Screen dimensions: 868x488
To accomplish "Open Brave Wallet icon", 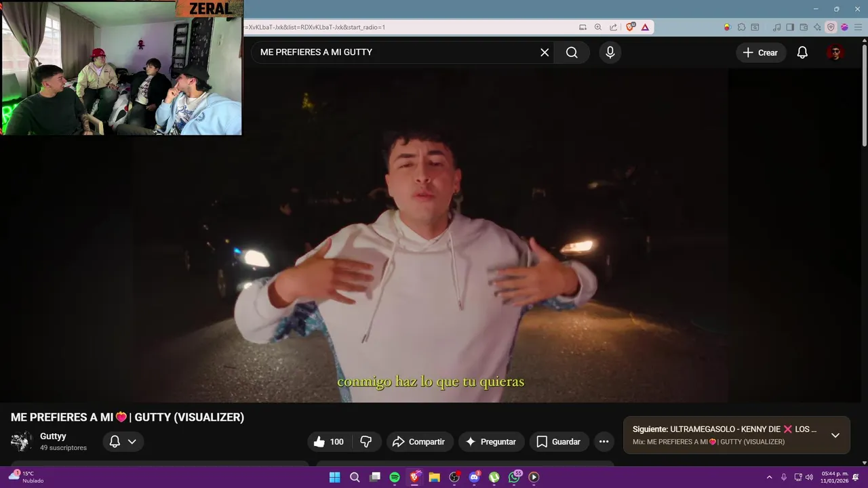I will [804, 27].
